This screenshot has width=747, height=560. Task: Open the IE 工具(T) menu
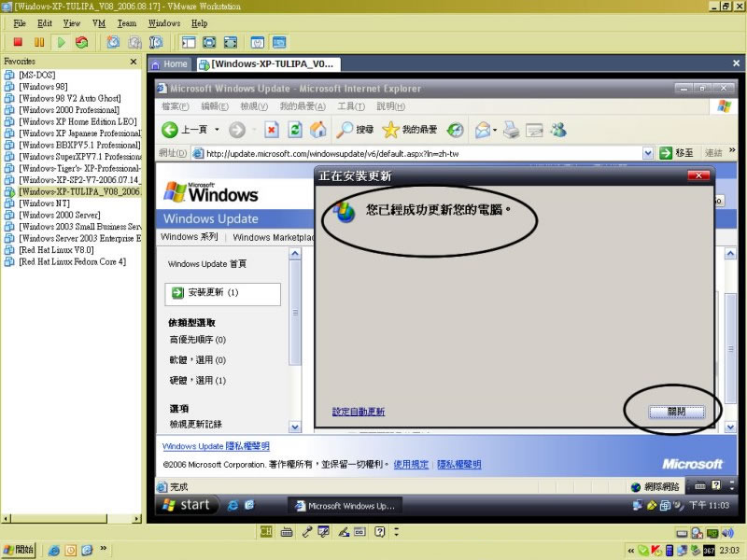(351, 106)
